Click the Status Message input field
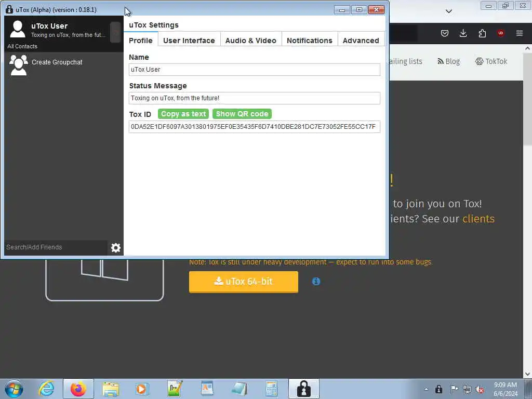Image resolution: width=532 pixels, height=399 pixels. click(255, 98)
